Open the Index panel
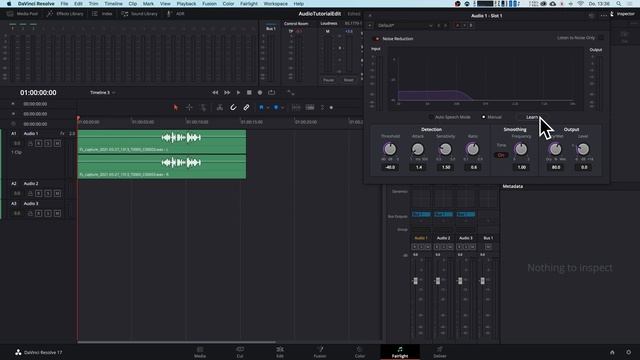The width and height of the screenshot is (640, 360). [102, 13]
